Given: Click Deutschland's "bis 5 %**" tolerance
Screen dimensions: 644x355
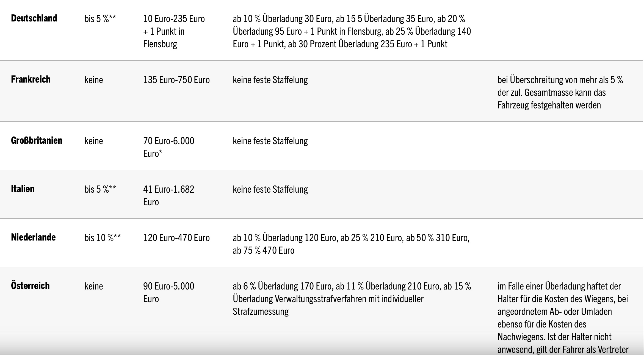Looking at the screenshot, I should 100,19.
